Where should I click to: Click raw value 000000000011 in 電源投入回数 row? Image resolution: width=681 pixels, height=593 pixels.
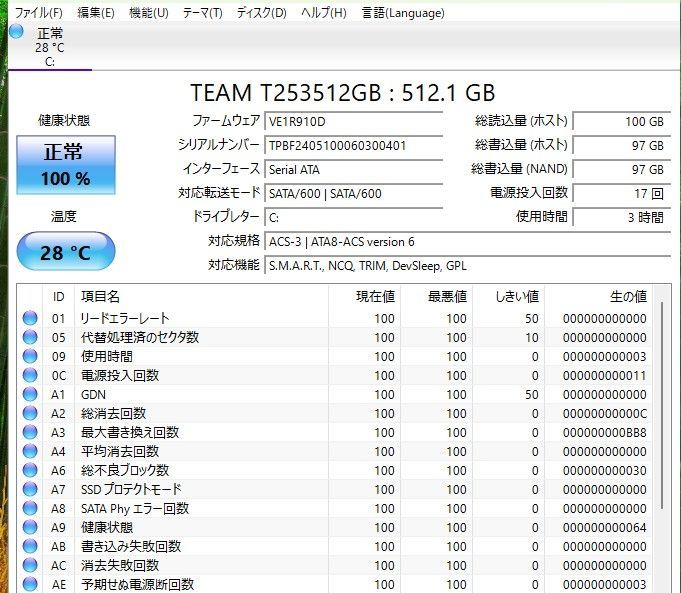click(605, 375)
